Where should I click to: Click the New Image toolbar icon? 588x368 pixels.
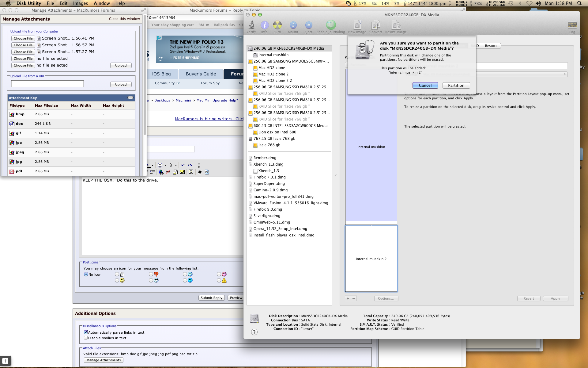coord(357,25)
